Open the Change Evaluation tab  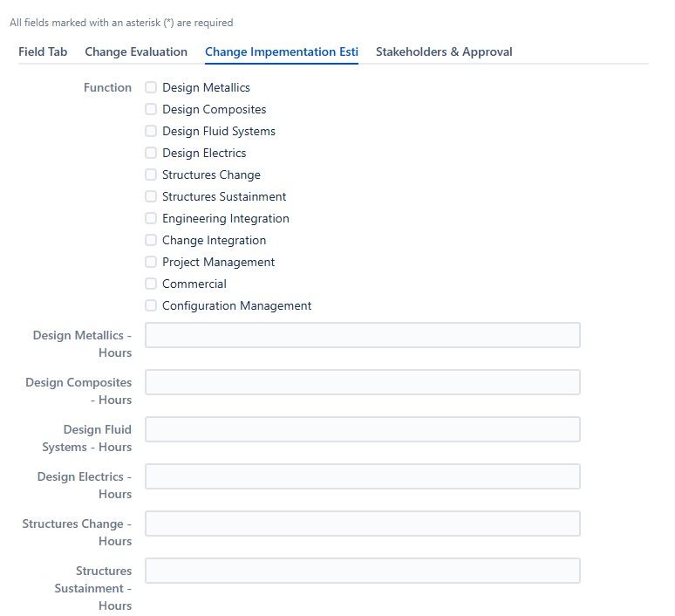tap(136, 51)
